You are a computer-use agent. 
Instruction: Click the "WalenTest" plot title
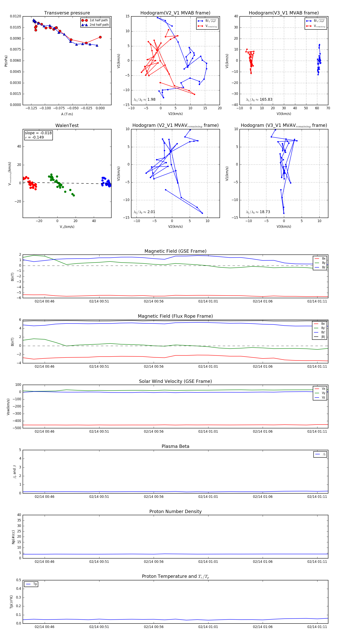(67, 125)
